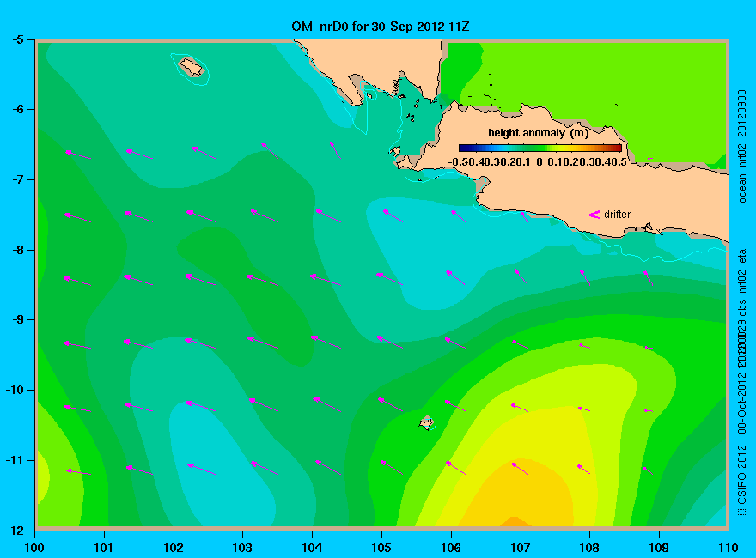Viewport: 756px width, 558px height.
Task: Click longitude label '102' on x-axis
Action: pos(173,548)
